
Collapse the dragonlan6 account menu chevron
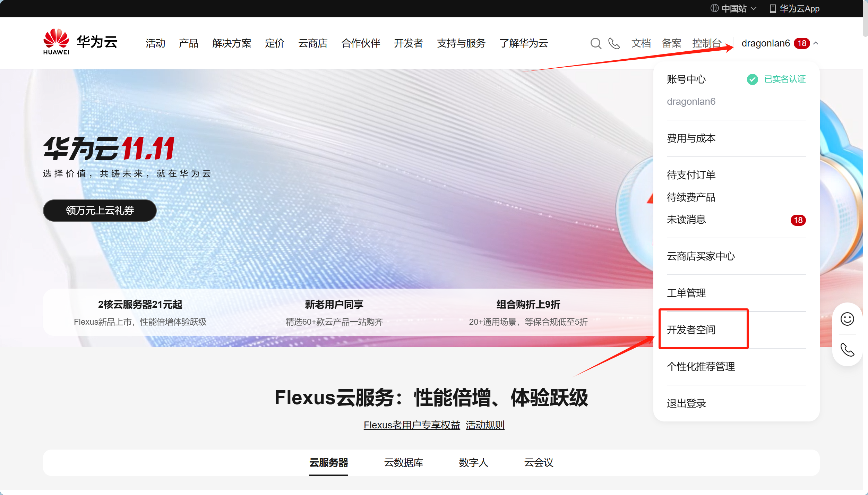coord(816,43)
